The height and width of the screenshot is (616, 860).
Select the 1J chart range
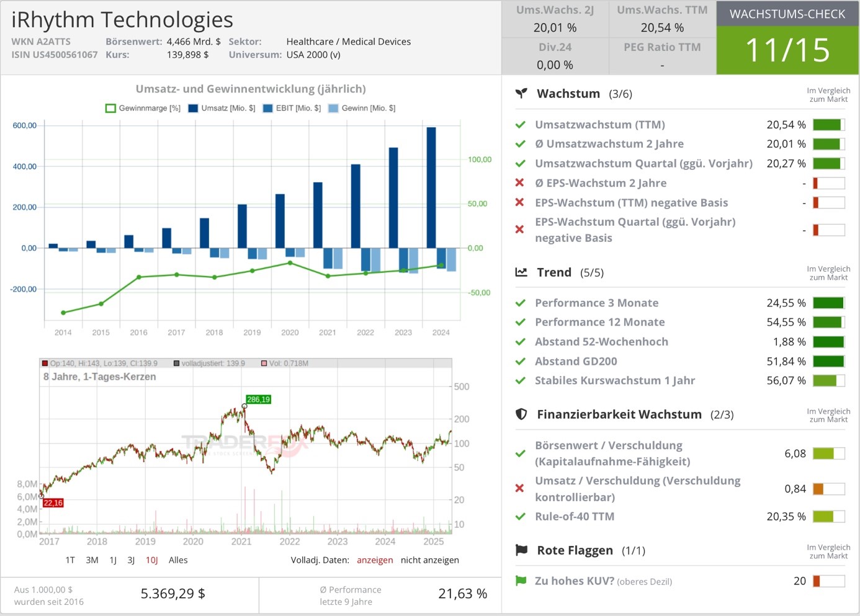pyautogui.click(x=113, y=560)
